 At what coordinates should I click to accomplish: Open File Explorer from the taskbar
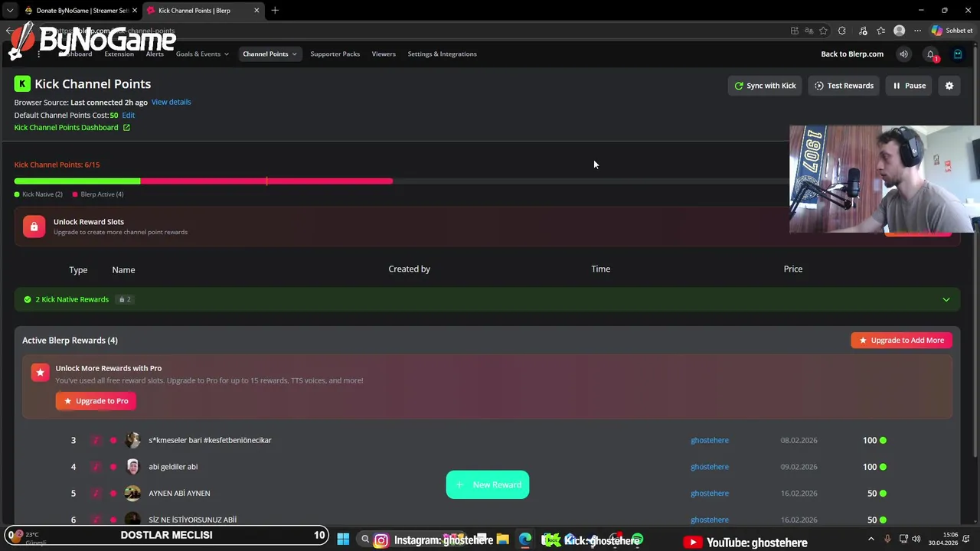(503, 540)
